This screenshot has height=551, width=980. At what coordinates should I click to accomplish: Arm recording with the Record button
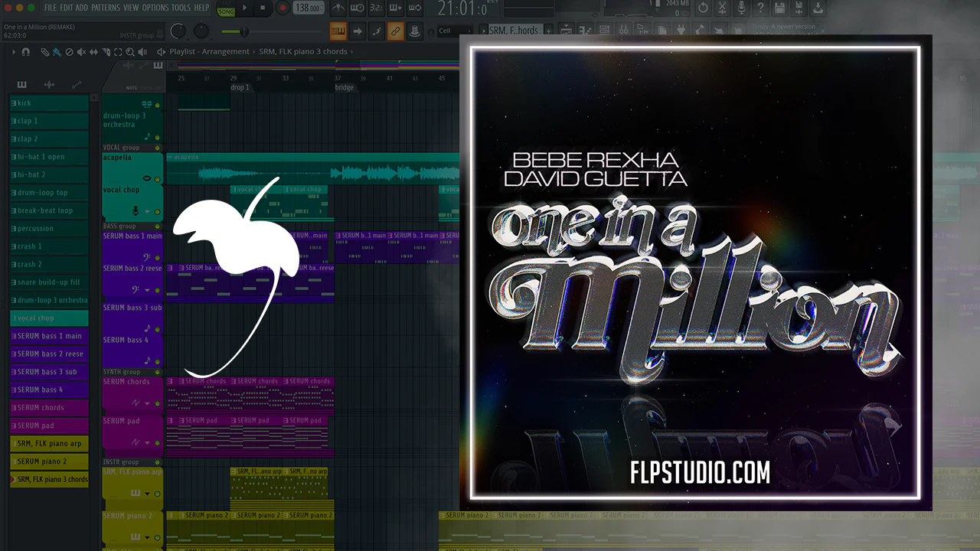[283, 8]
